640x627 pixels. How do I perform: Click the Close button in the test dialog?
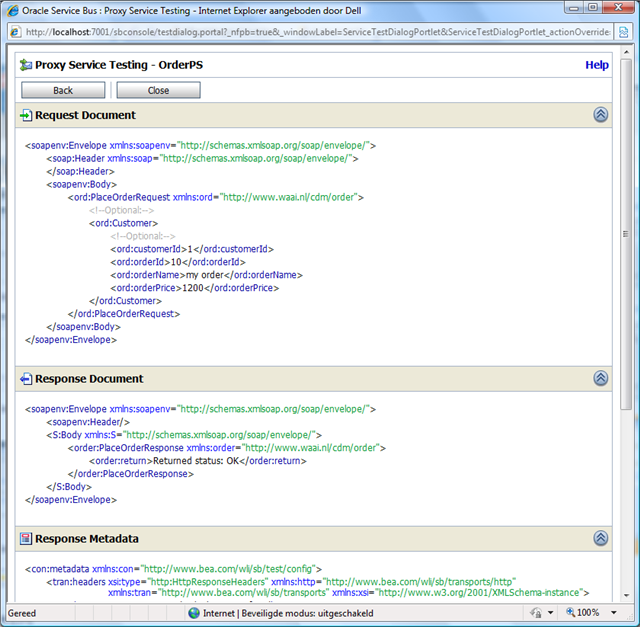(158, 90)
